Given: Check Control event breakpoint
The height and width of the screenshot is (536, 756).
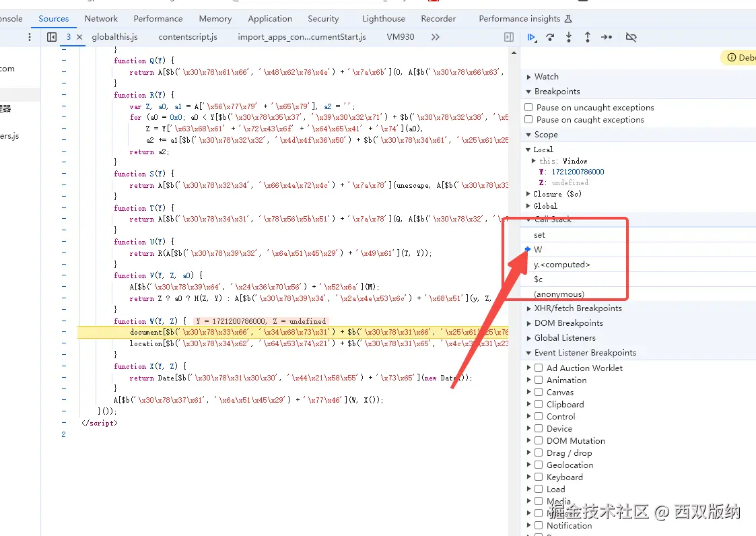Looking at the screenshot, I should (539, 416).
